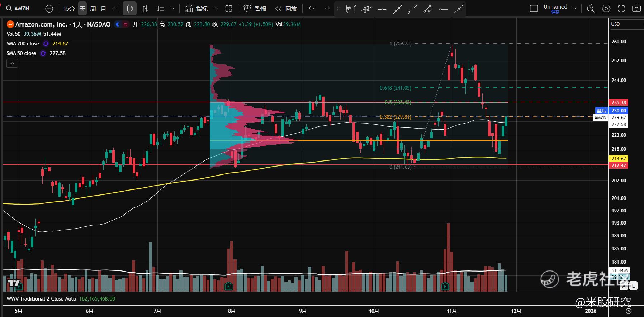Screen dimensions: 644x317
Task: Open the USD currency selector
Action: point(627,24)
